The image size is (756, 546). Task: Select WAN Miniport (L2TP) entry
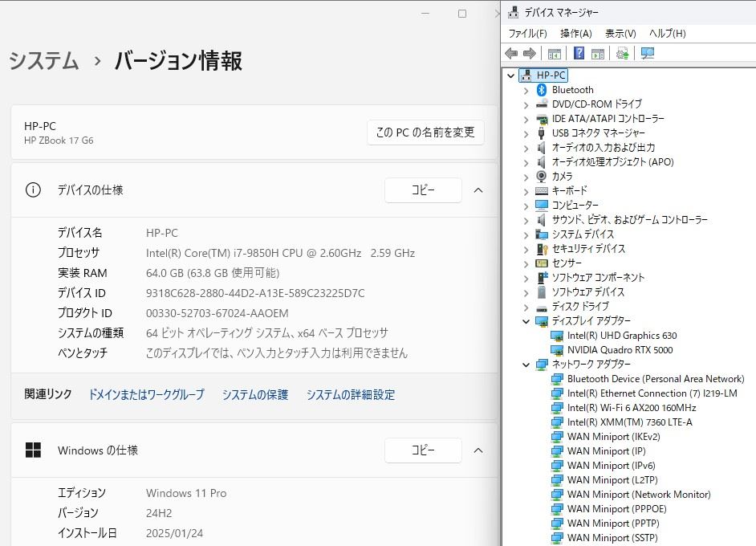click(x=612, y=480)
